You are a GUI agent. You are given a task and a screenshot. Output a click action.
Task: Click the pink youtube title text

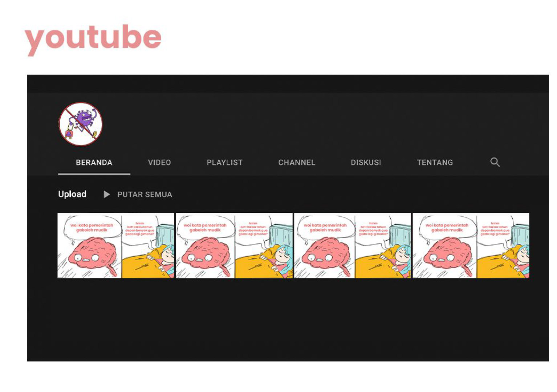(x=93, y=38)
